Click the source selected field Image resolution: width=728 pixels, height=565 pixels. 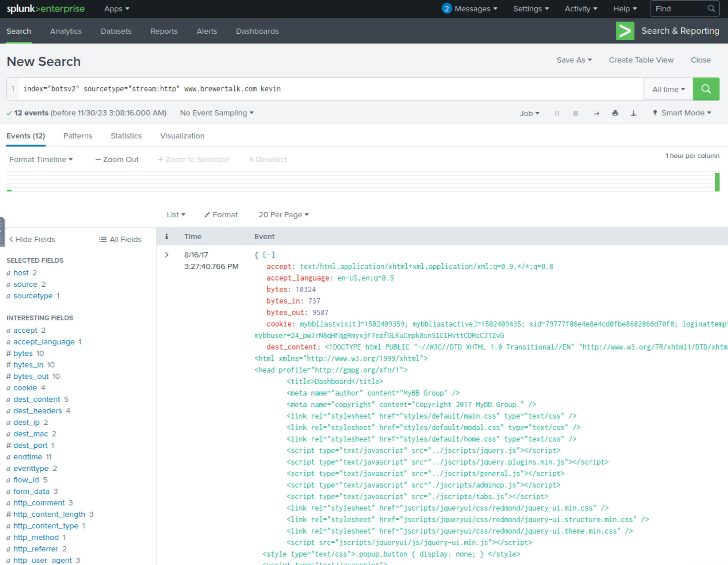coord(25,284)
